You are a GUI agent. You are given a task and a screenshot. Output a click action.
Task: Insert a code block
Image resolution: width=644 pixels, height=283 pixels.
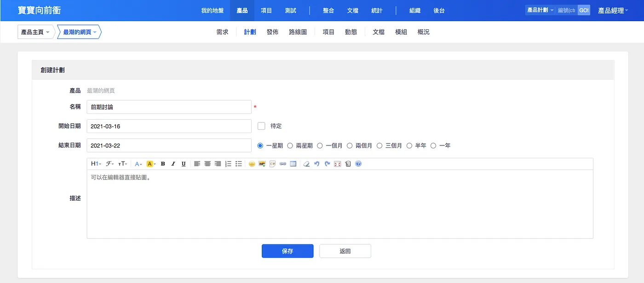[272, 164]
